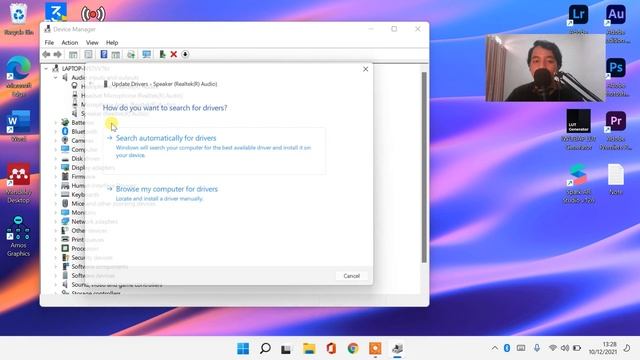The image size is (640, 360).
Task: Close the Update Drivers dialog
Action: point(365,69)
